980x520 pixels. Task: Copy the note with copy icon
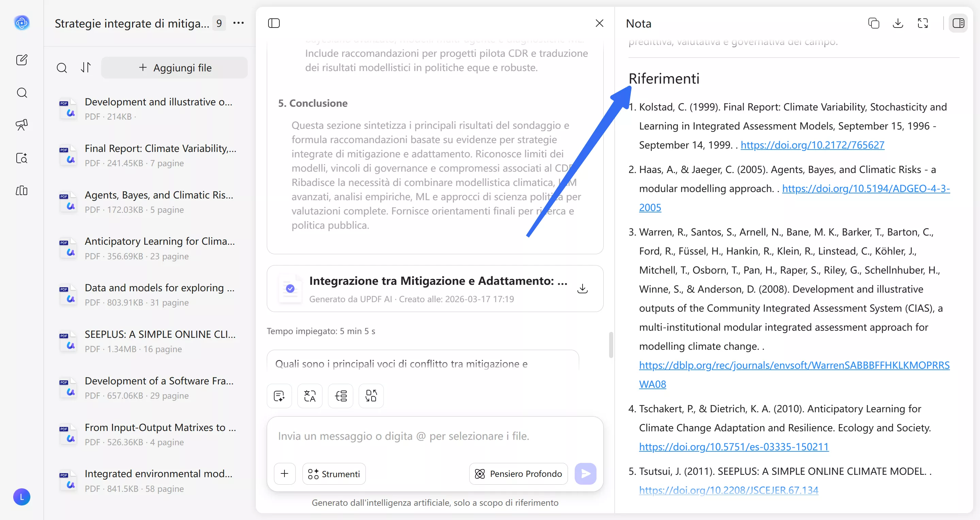tap(873, 23)
